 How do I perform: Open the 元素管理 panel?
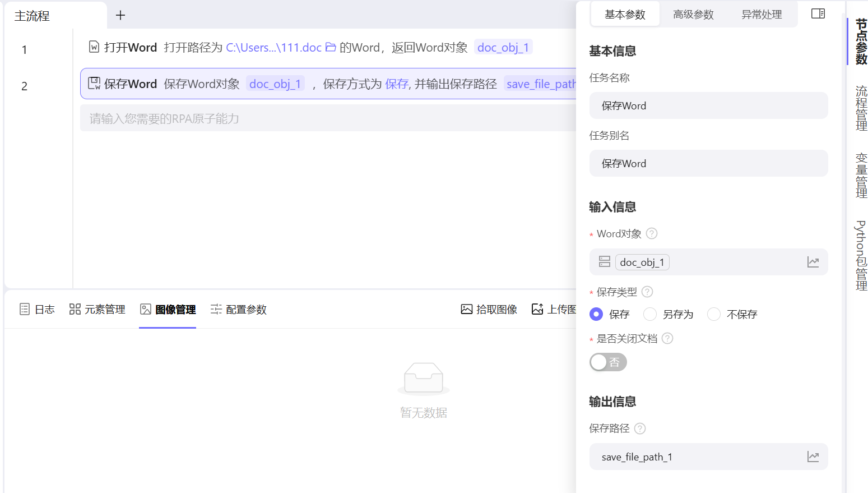[x=97, y=309]
